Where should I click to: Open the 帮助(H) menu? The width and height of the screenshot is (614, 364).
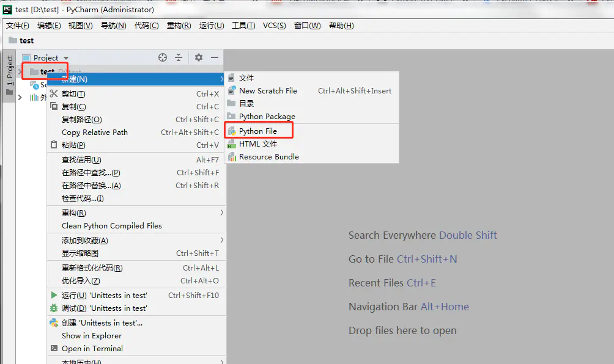[341, 26]
